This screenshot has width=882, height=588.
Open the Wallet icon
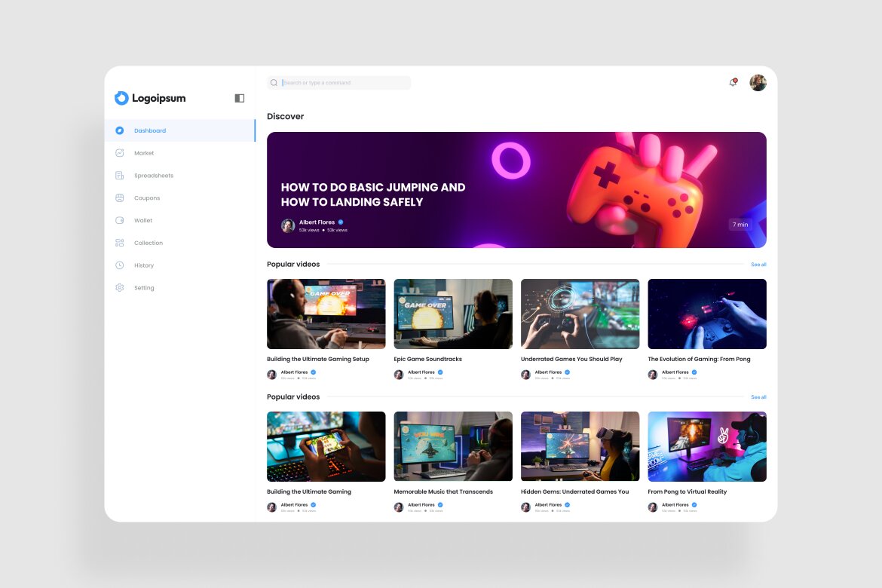point(120,220)
